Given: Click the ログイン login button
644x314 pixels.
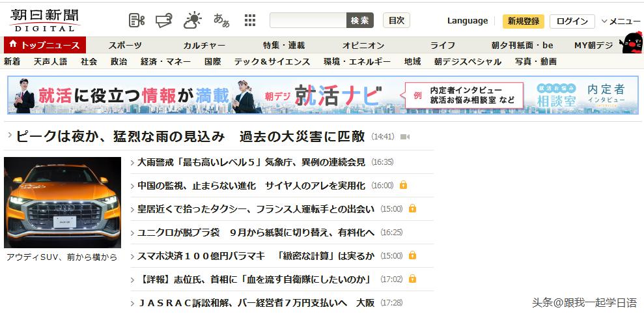Looking at the screenshot, I should coord(572,21).
